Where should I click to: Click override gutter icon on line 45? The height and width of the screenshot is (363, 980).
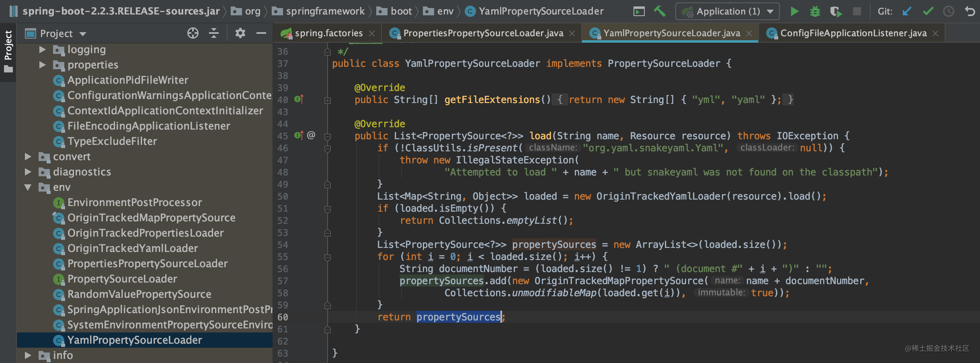pos(299,135)
